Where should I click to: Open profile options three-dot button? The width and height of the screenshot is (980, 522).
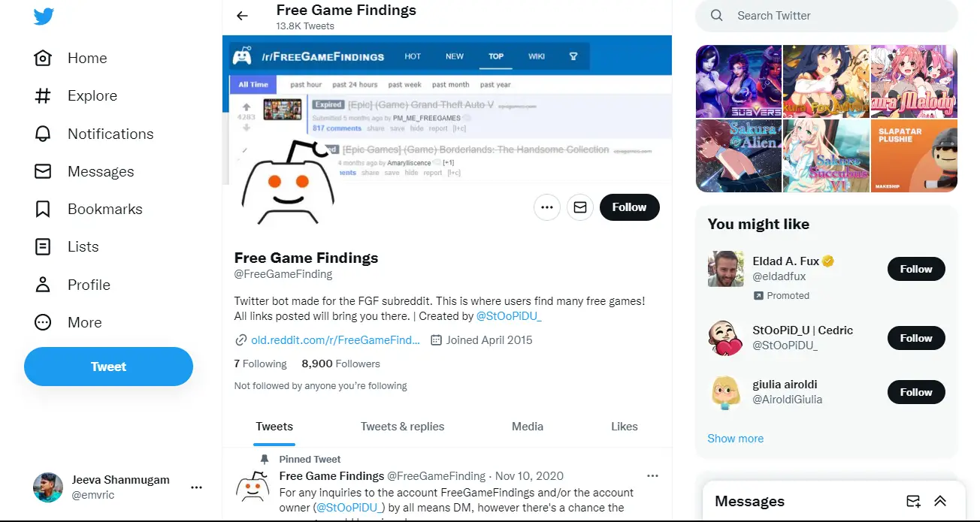[547, 207]
